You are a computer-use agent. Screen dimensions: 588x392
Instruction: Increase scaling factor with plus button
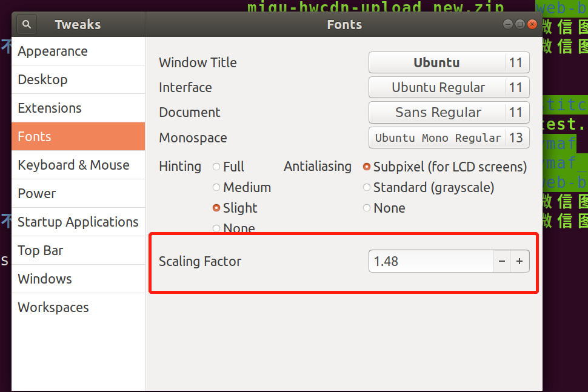tap(520, 262)
